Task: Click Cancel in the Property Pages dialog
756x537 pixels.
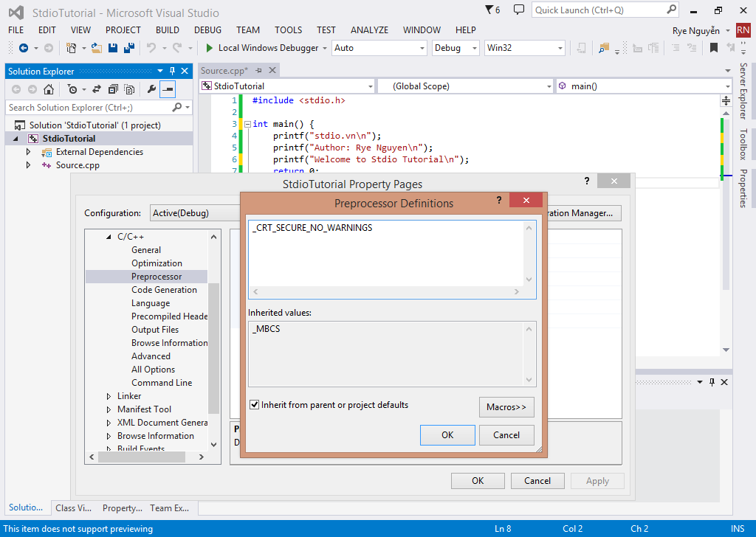Action: [537, 481]
